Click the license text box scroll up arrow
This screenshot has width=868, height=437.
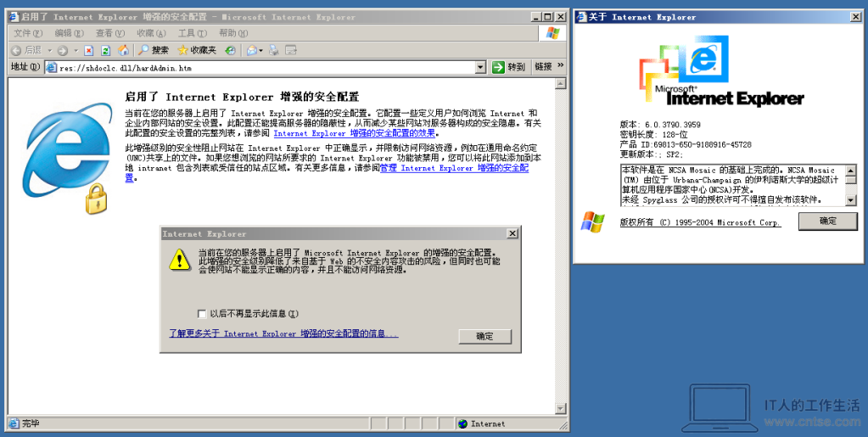coord(851,170)
